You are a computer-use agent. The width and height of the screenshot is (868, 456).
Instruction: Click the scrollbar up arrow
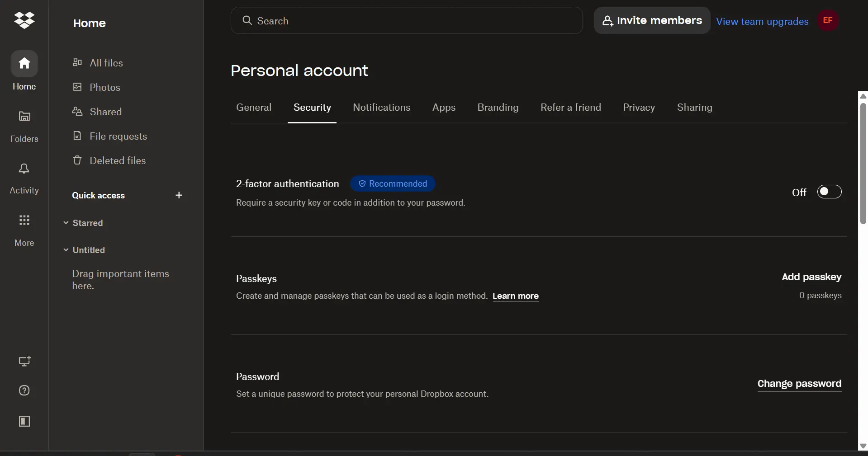tap(863, 96)
